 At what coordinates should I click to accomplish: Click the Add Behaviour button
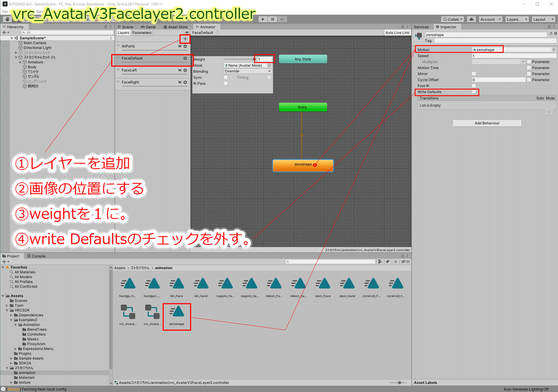coord(487,123)
